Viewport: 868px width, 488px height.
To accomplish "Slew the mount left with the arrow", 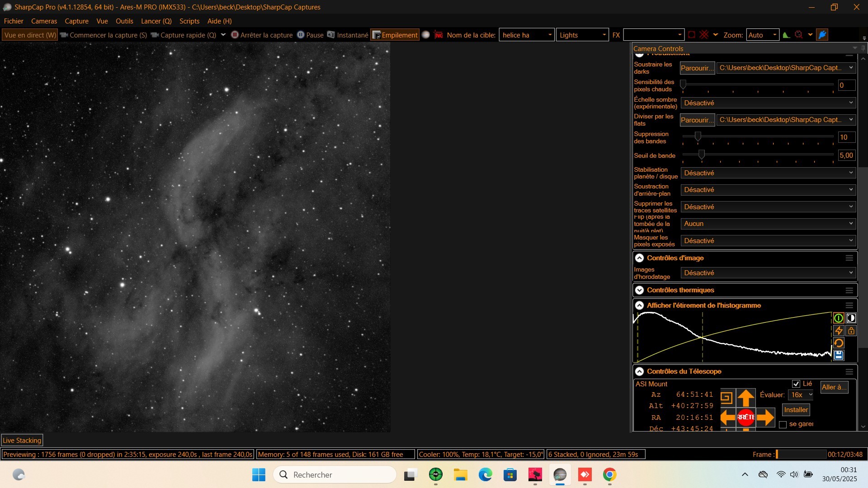I will [x=727, y=417].
